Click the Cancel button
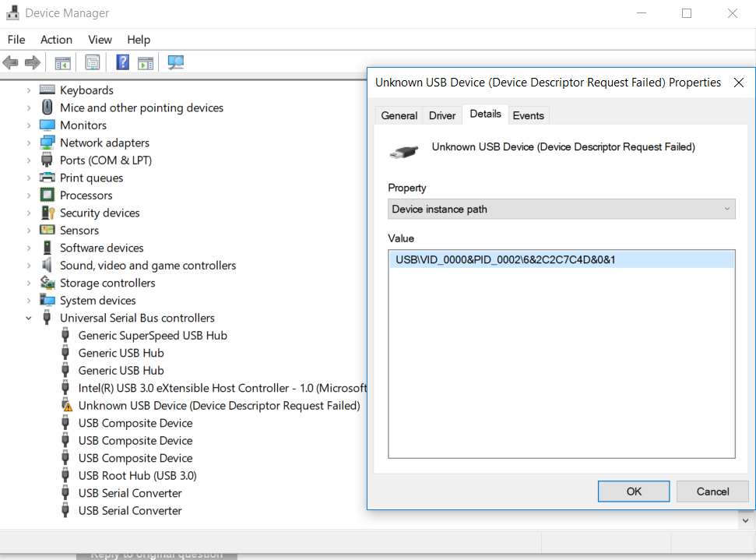Screen dimensions: 756x560 click(x=712, y=491)
